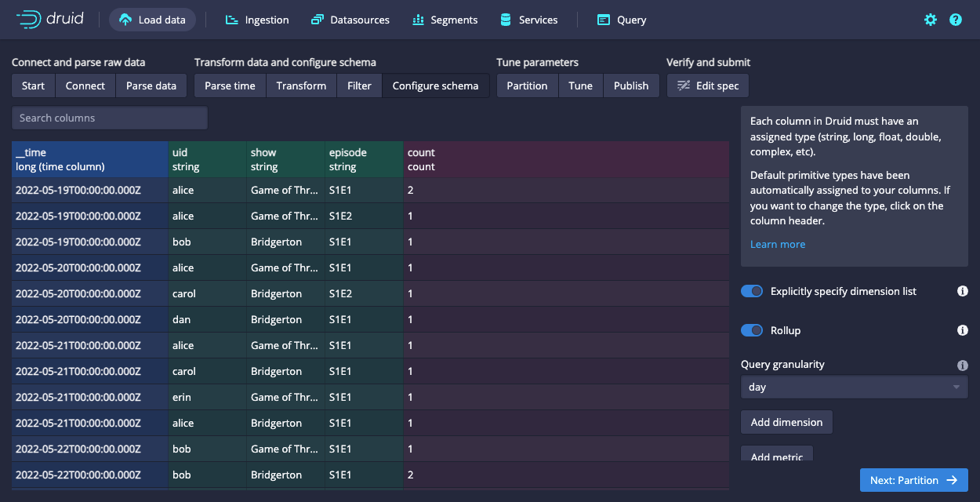
Task: Go back to the Filter step
Action: pyautogui.click(x=359, y=85)
